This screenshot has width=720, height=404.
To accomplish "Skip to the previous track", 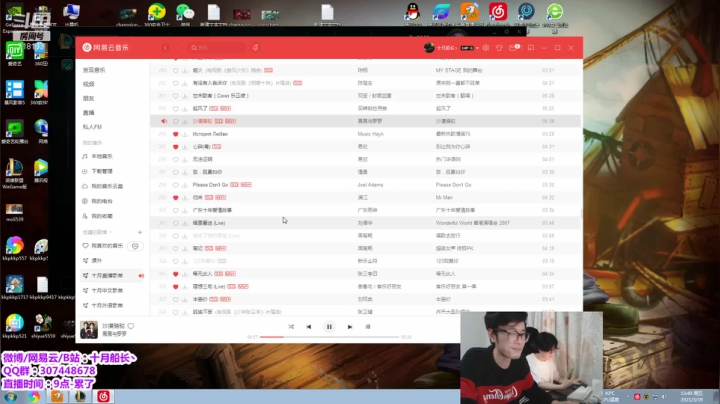I will [x=309, y=327].
